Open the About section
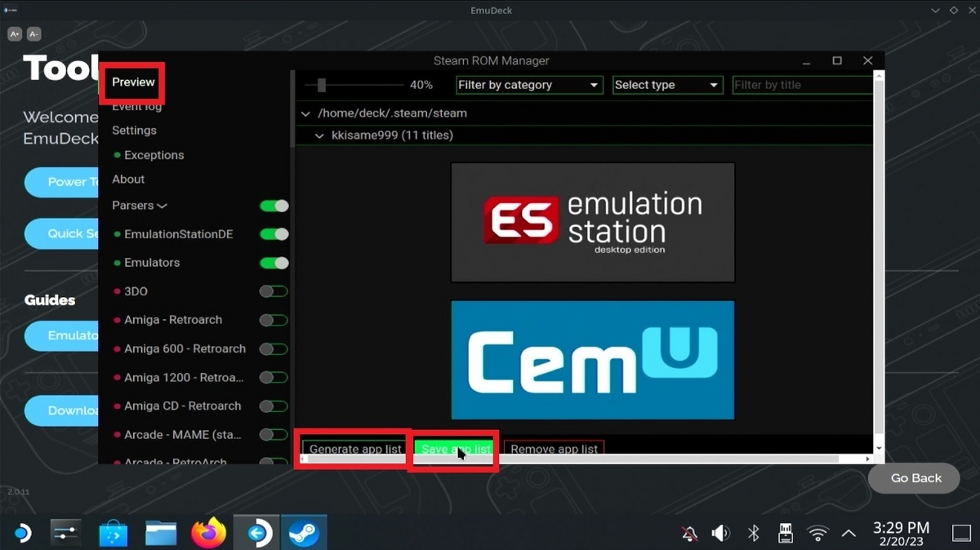 pyautogui.click(x=128, y=180)
